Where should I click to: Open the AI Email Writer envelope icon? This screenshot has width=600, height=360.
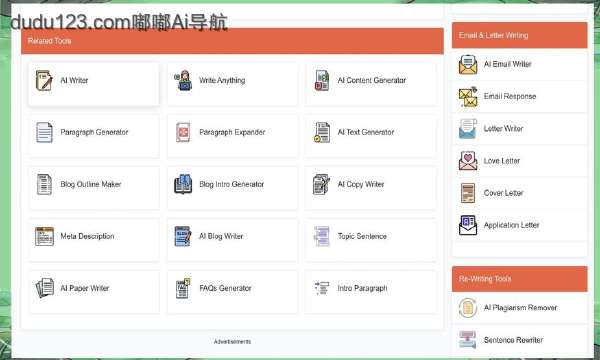click(468, 64)
